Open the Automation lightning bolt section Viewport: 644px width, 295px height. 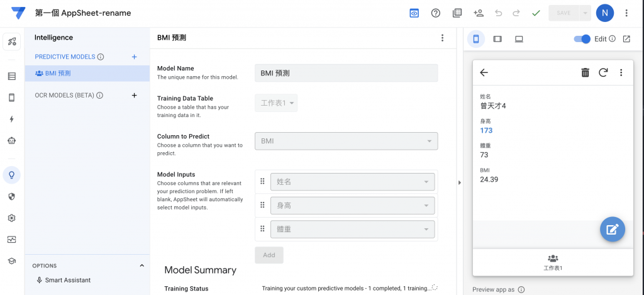point(12,119)
